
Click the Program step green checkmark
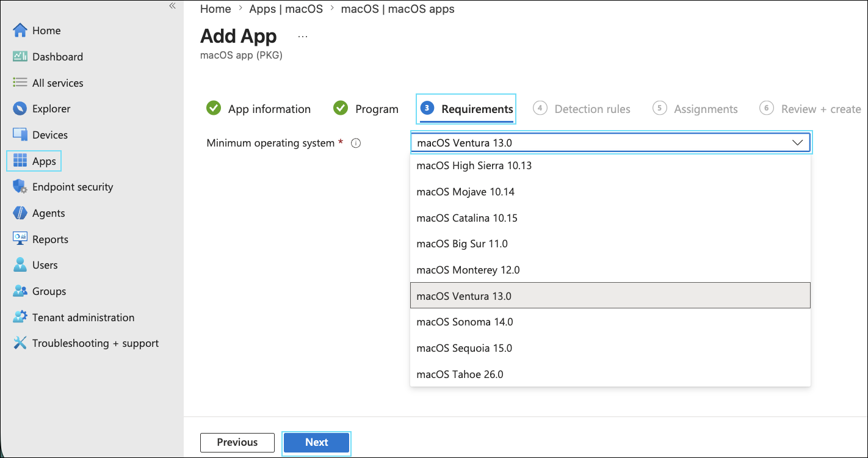point(341,108)
